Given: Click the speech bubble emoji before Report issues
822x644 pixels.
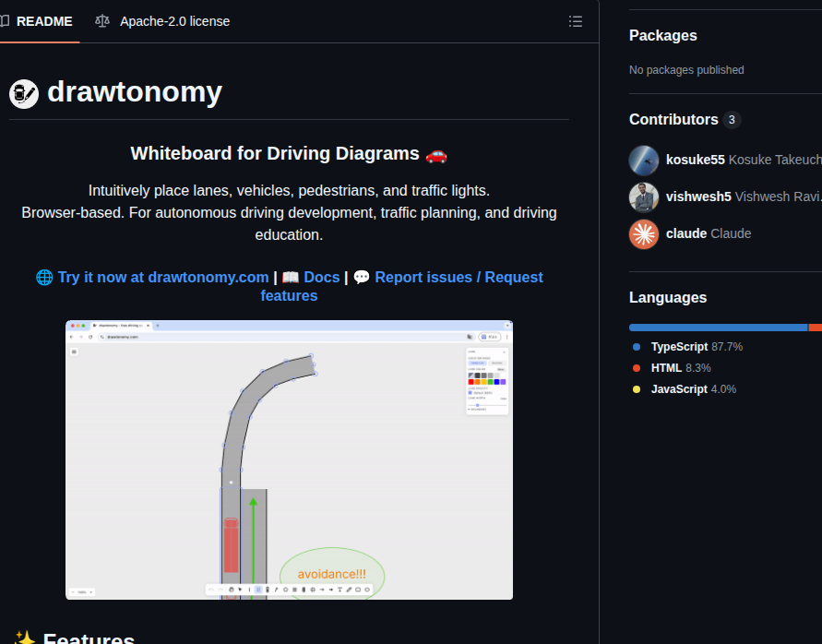Looking at the screenshot, I should coord(362,277).
